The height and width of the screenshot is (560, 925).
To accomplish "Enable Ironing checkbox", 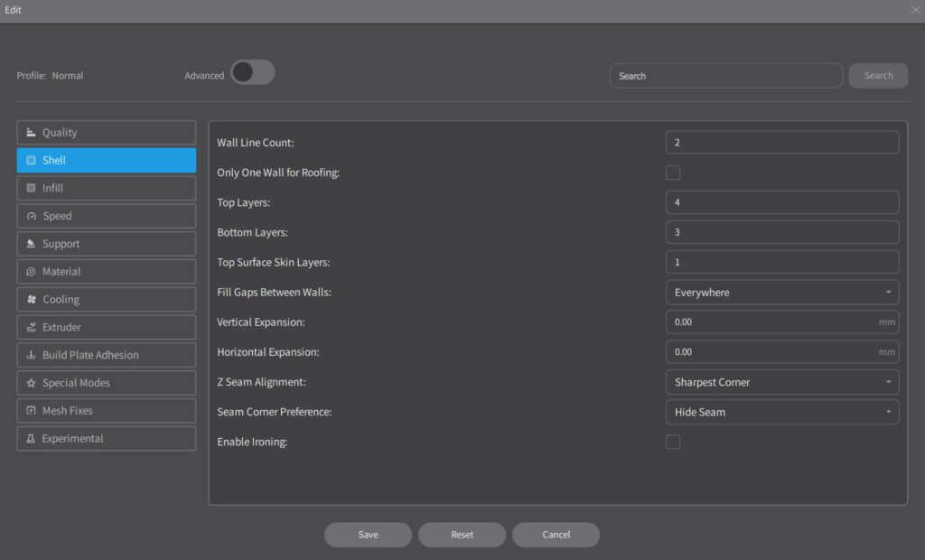I will [673, 442].
